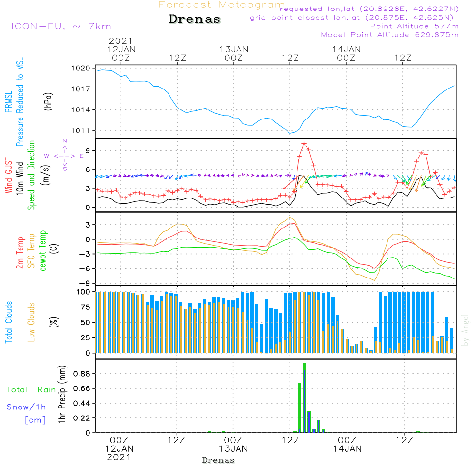Screen dimensions: 476x476
Task: Click the bottom 'Drenas' caption
Action: tap(218, 460)
